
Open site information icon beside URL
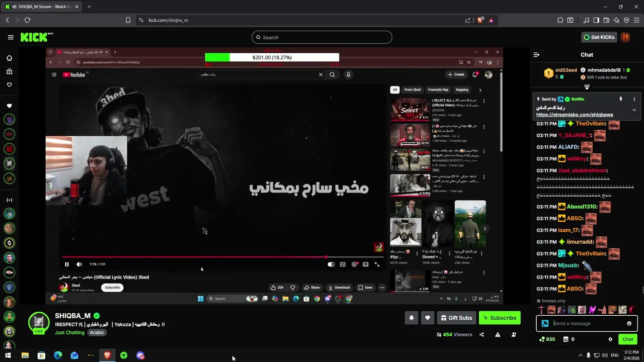click(x=141, y=20)
